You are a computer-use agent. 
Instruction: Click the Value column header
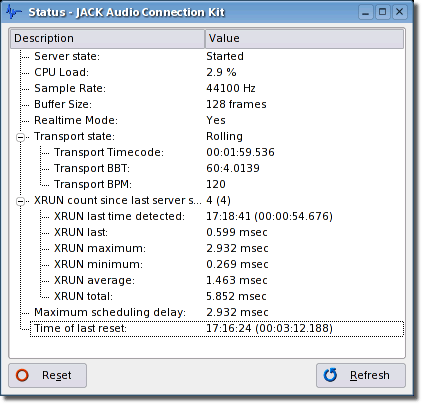pyautogui.click(x=304, y=38)
